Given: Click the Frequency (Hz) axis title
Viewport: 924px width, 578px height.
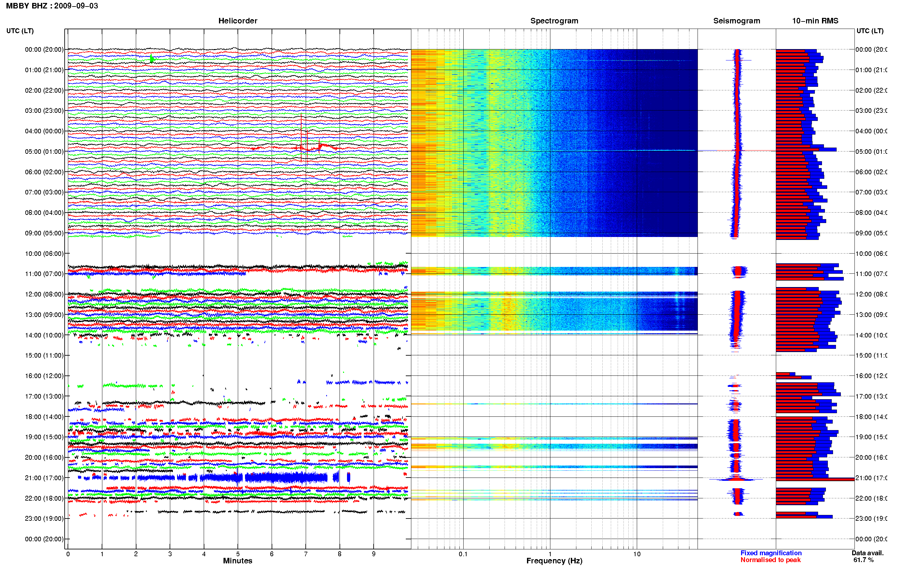Looking at the screenshot, I should point(554,561).
